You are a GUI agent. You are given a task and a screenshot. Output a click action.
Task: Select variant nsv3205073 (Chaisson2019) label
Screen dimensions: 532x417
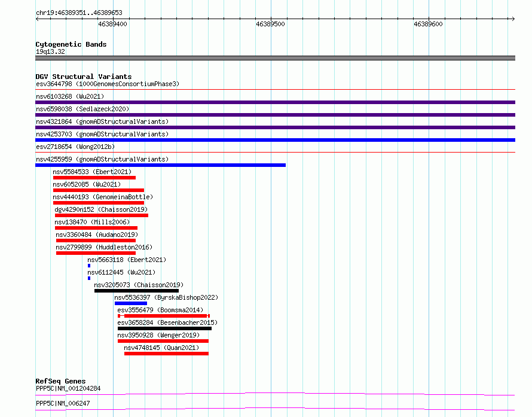(x=139, y=285)
